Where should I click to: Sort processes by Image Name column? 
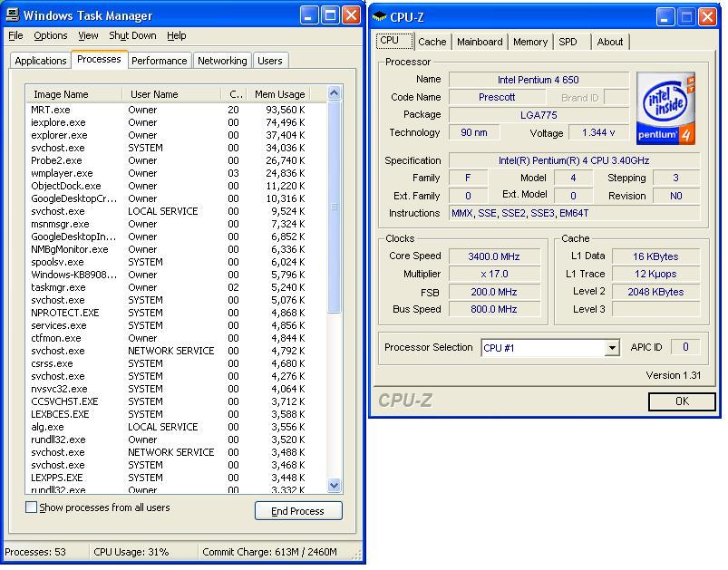tap(74, 94)
